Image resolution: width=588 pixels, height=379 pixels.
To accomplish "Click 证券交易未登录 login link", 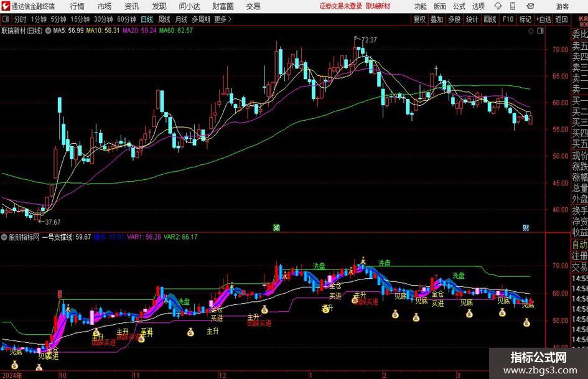I will 340,6.
